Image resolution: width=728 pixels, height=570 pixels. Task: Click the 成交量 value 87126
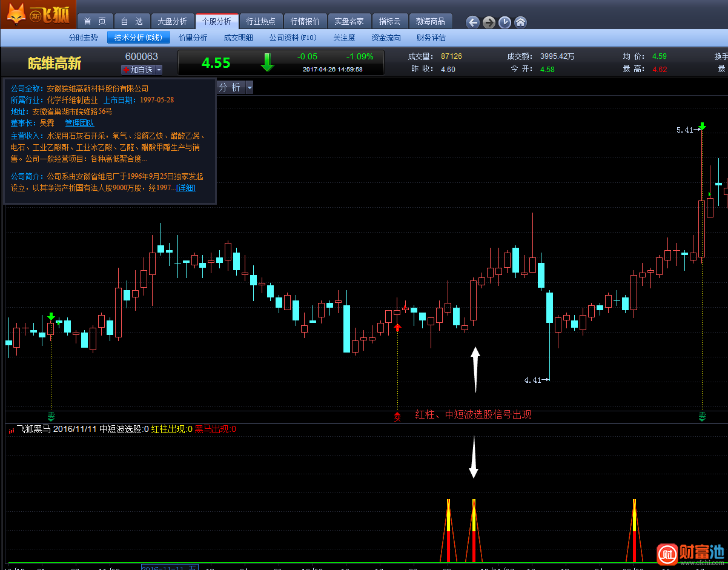coord(451,56)
